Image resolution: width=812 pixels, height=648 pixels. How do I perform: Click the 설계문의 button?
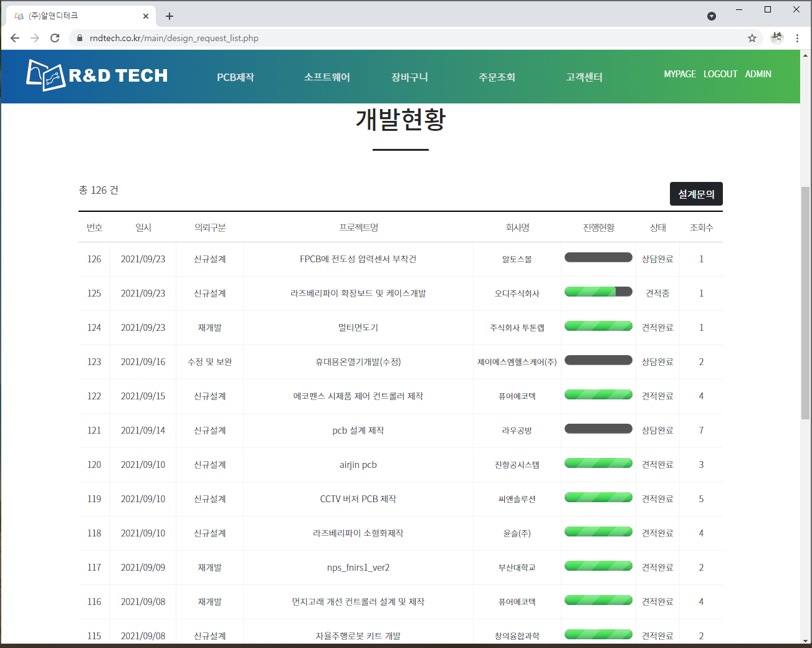[x=696, y=194]
